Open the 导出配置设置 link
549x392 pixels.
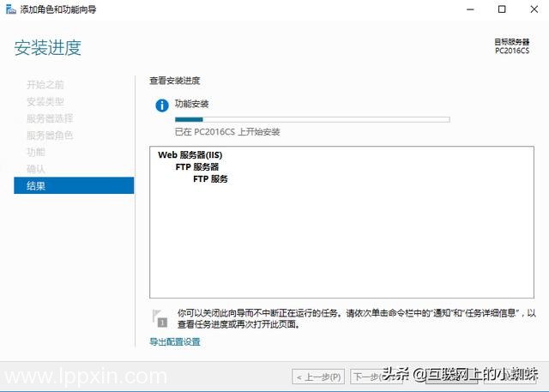pyautogui.click(x=175, y=341)
